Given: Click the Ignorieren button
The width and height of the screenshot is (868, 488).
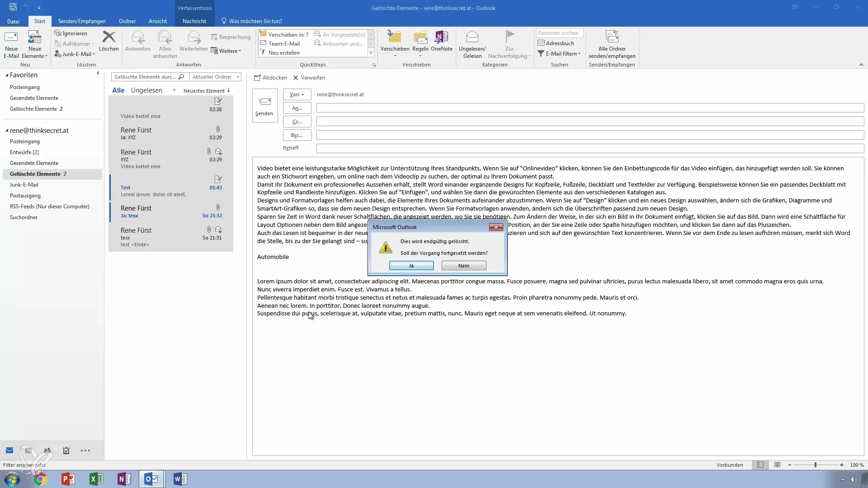Looking at the screenshot, I should click(71, 33).
